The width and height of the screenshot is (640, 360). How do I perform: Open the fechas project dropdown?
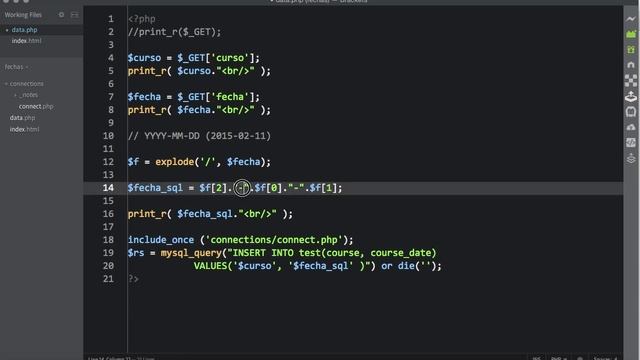click(16, 67)
